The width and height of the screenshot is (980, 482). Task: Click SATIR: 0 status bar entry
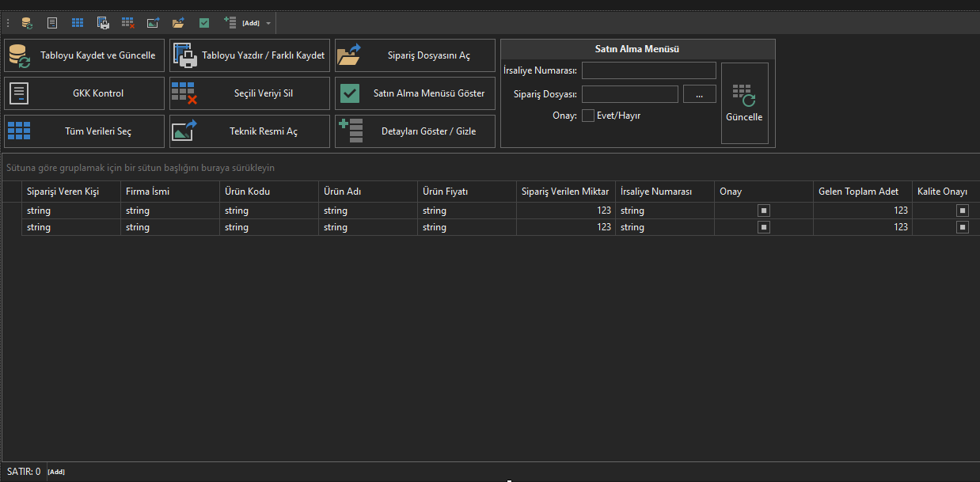tap(24, 471)
